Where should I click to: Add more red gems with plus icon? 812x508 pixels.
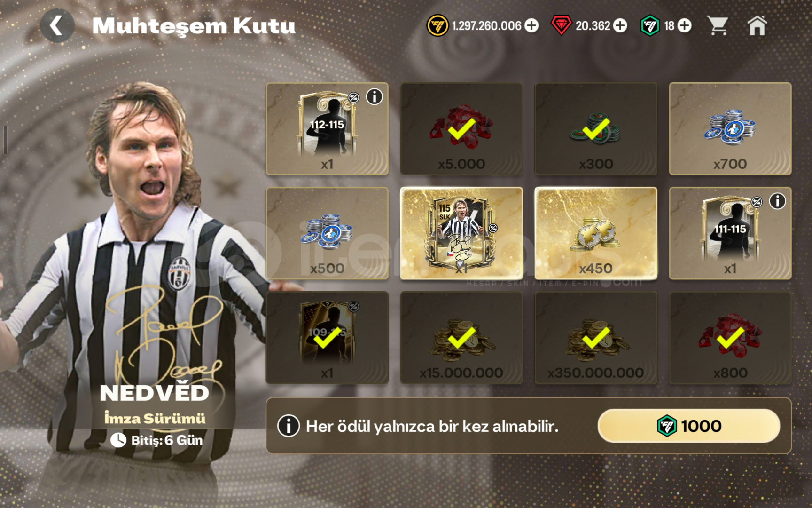[620, 25]
